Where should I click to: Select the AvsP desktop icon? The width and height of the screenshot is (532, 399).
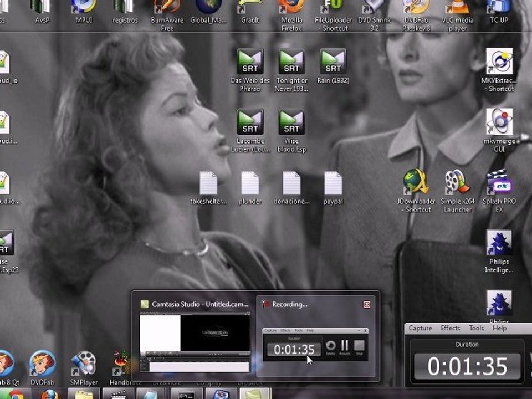click(x=43, y=11)
